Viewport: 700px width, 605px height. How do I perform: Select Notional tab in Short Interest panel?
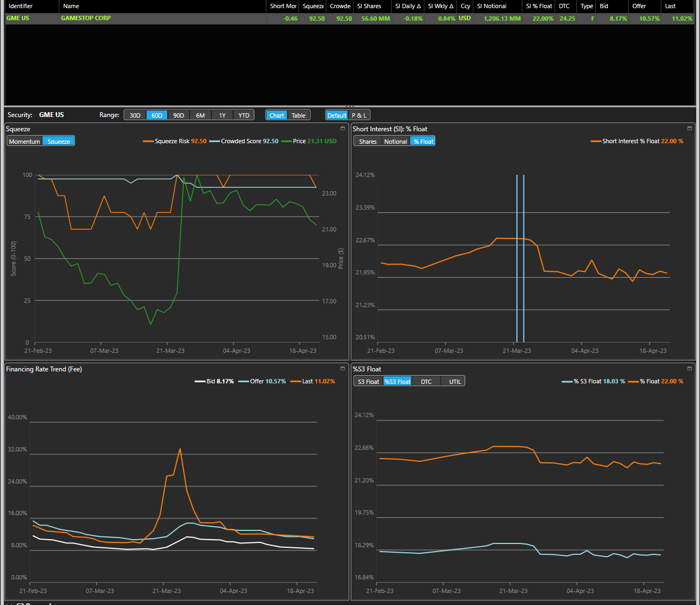[395, 142]
